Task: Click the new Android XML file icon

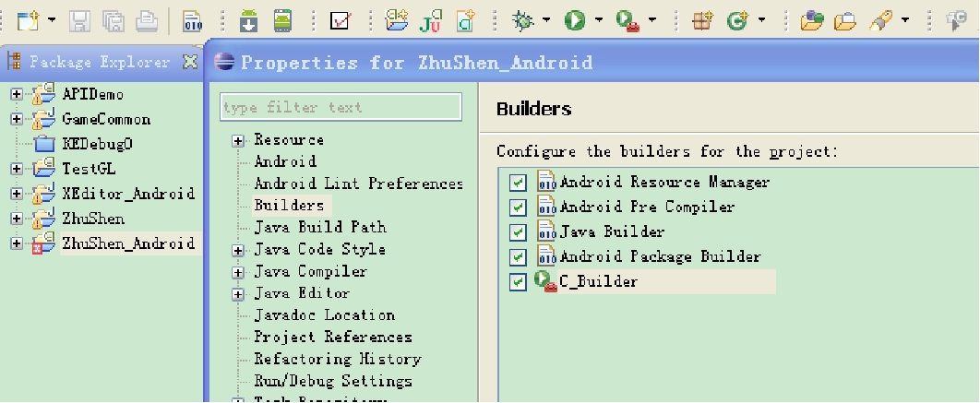Action: click(466, 21)
